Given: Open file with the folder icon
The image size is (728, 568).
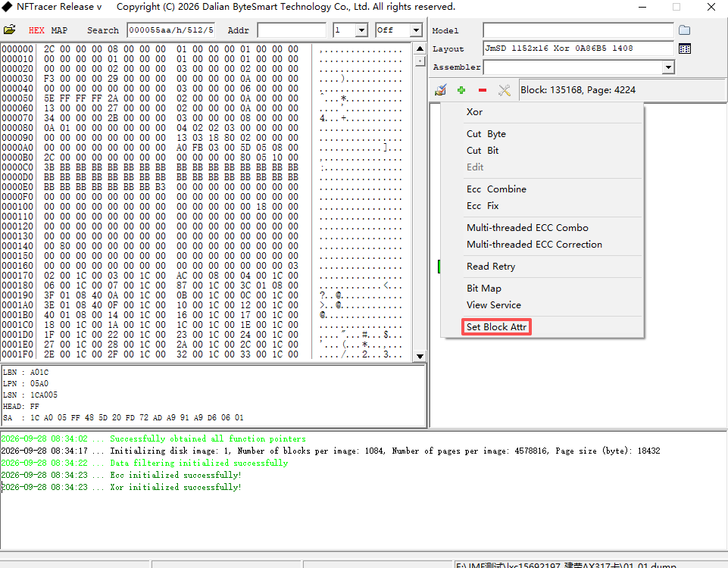Looking at the screenshot, I should pyautogui.click(x=9, y=30).
